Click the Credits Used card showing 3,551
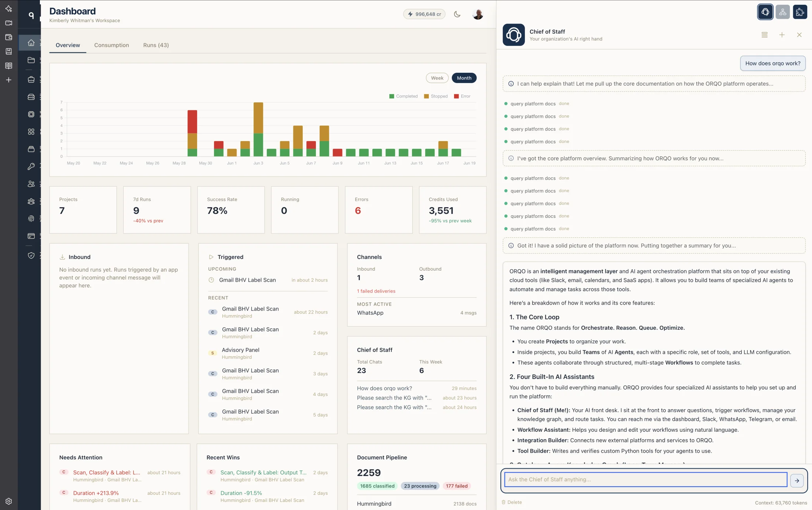Image resolution: width=812 pixels, height=510 pixels. point(453,210)
